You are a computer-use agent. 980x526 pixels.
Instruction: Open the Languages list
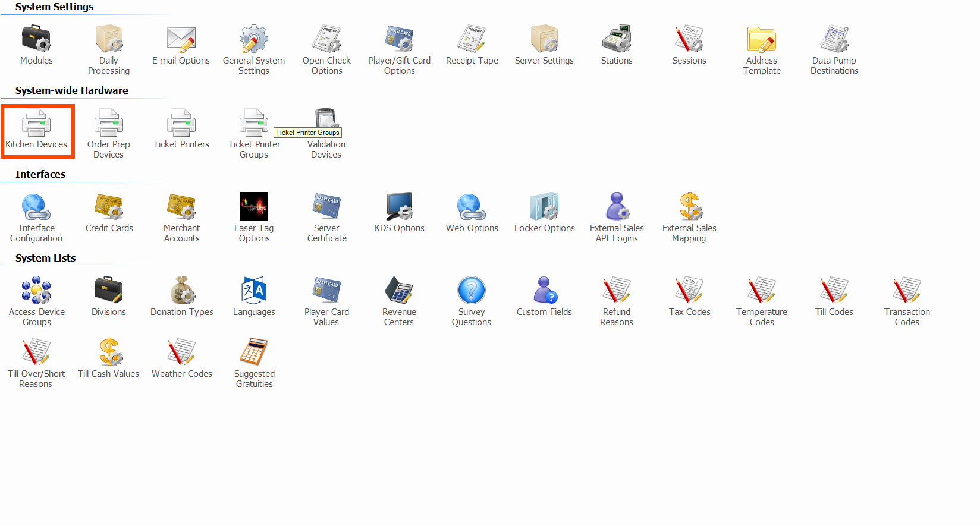[254, 291]
